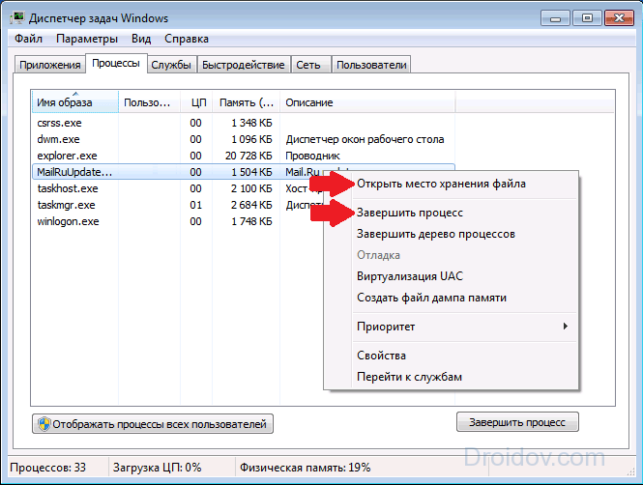
Task: Click the 20 728 КБ memory value
Action: click(249, 156)
